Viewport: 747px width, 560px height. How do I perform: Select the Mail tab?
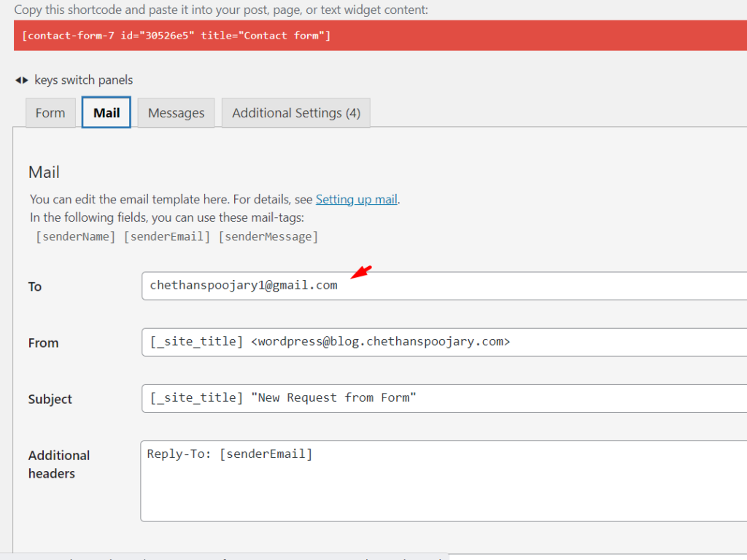point(107,113)
